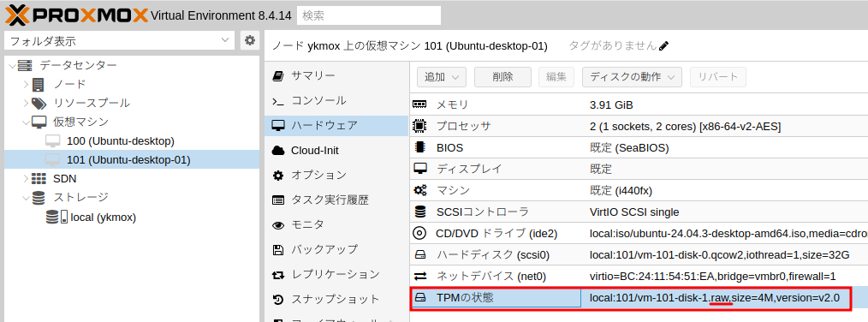Image resolution: width=868 pixels, height=322 pixels.
Task: Click the ストレージ database icon
Action: [39, 197]
